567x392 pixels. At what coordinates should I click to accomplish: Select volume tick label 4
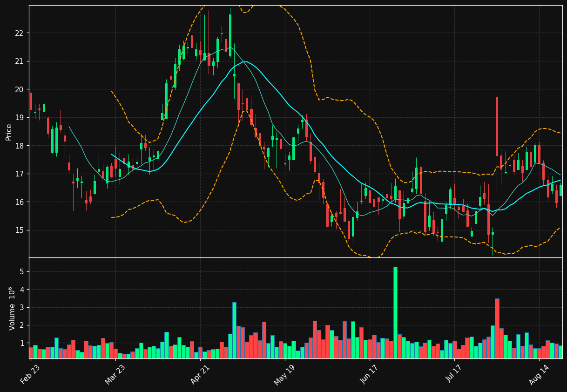(21, 290)
